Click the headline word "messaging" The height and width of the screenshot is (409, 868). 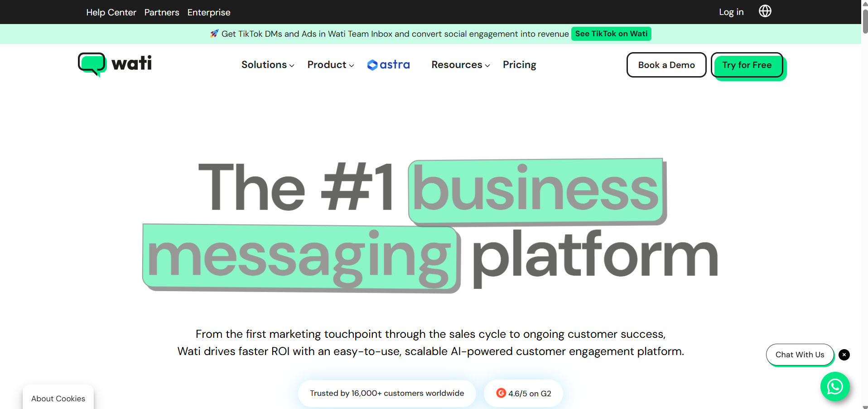[301, 258]
